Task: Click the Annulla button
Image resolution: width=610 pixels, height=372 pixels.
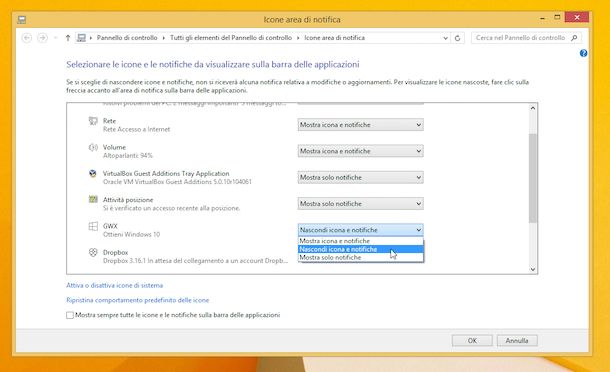Action: point(517,340)
